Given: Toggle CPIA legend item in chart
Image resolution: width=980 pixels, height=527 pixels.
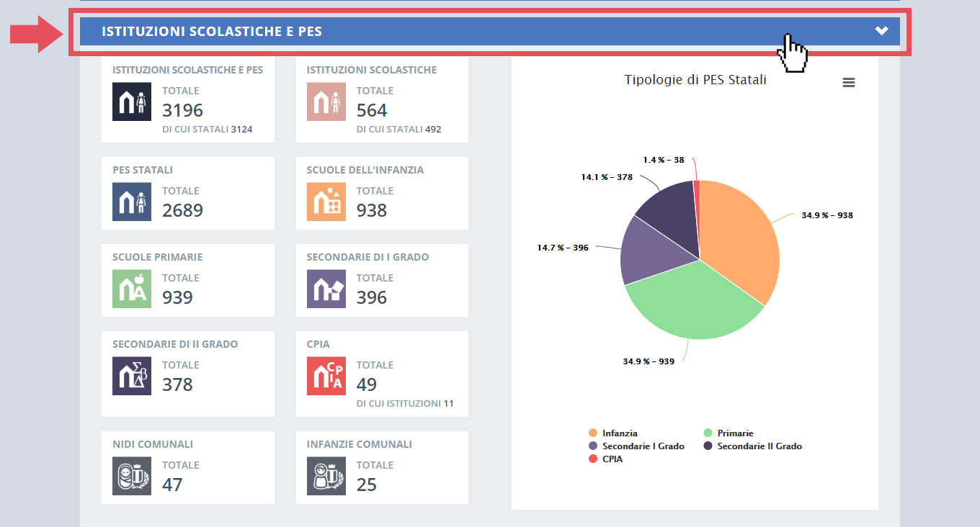Looking at the screenshot, I should tap(605, 459).
